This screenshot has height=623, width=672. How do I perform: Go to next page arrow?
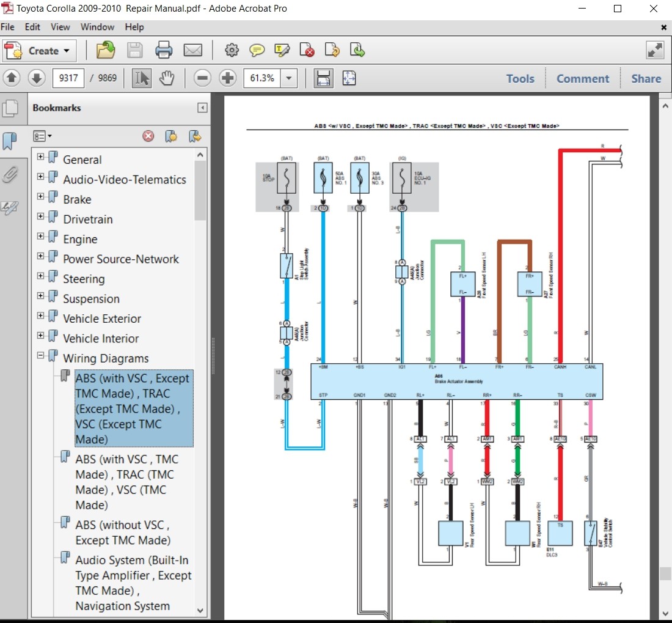37,78
